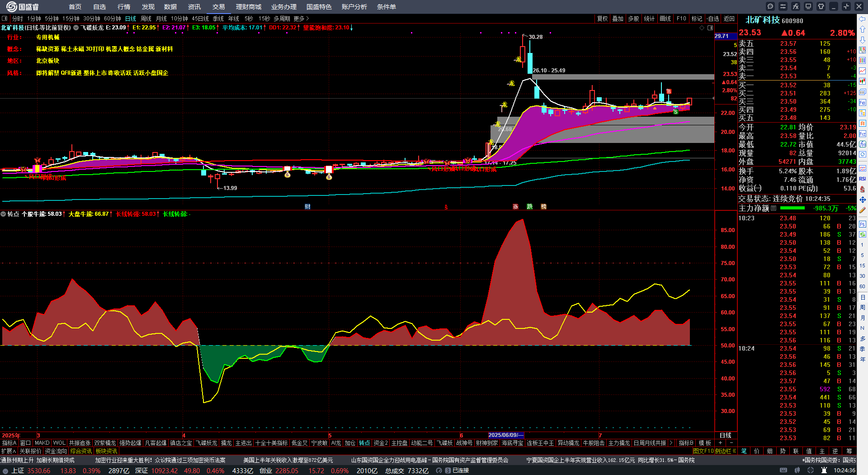Open the 资金流向 tab button
This screenshot has width=868, height=475.
click(x=56, y=451)
